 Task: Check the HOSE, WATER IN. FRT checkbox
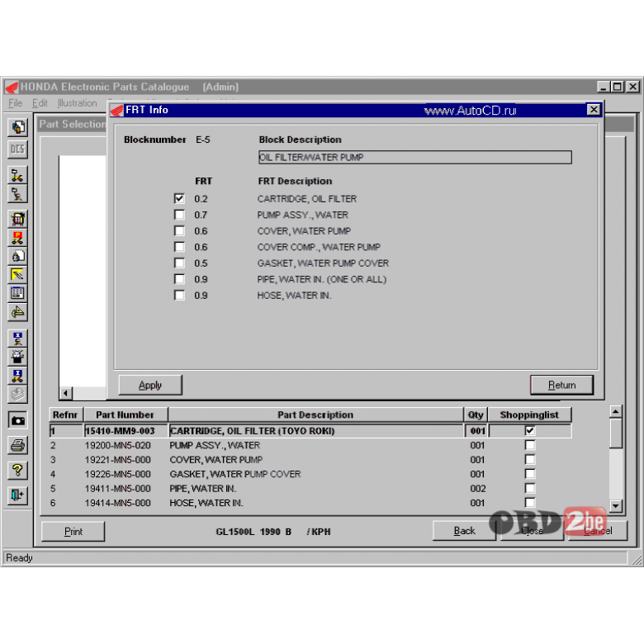[x=179, y=295]
